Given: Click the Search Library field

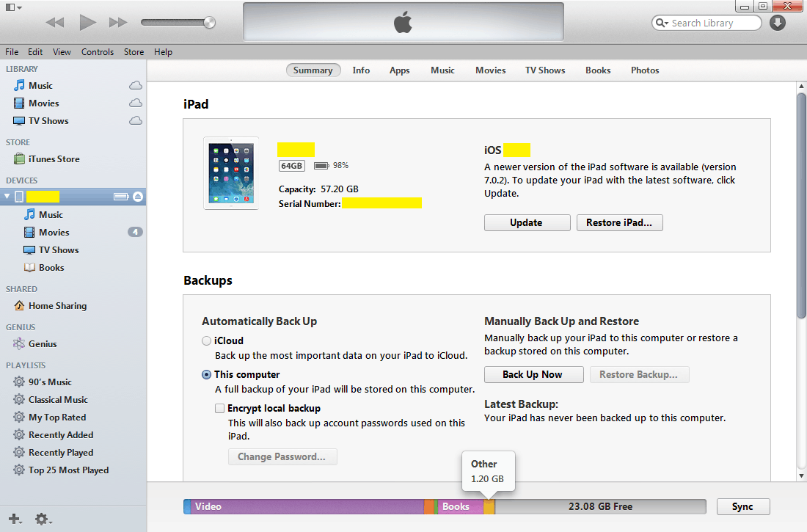Looking at the screenshot, I should coord(706,23).
